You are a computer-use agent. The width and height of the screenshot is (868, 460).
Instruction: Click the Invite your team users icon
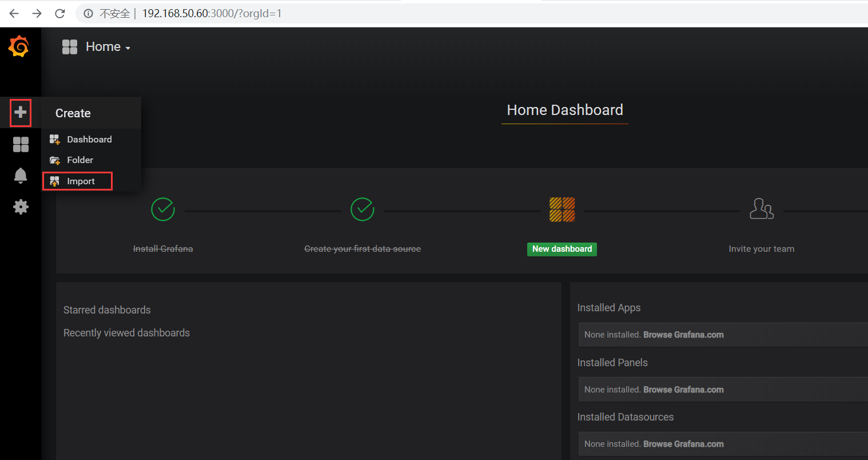[x=762, y=209]
